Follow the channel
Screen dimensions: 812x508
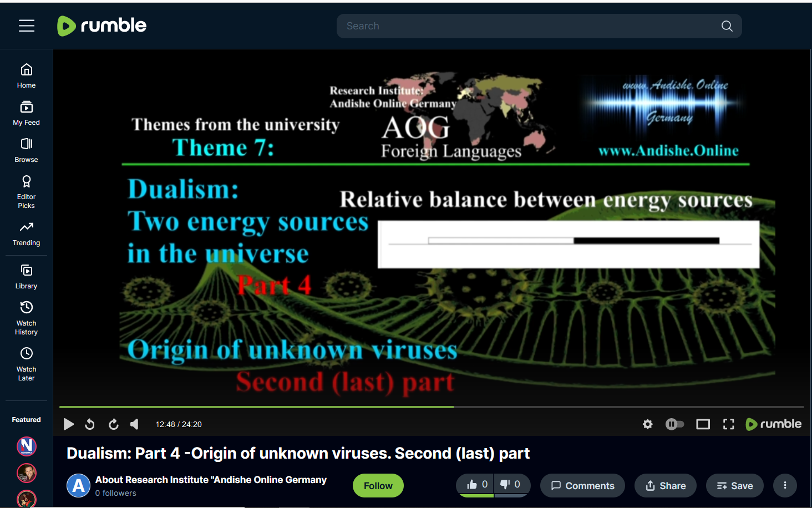coord(378,486)
